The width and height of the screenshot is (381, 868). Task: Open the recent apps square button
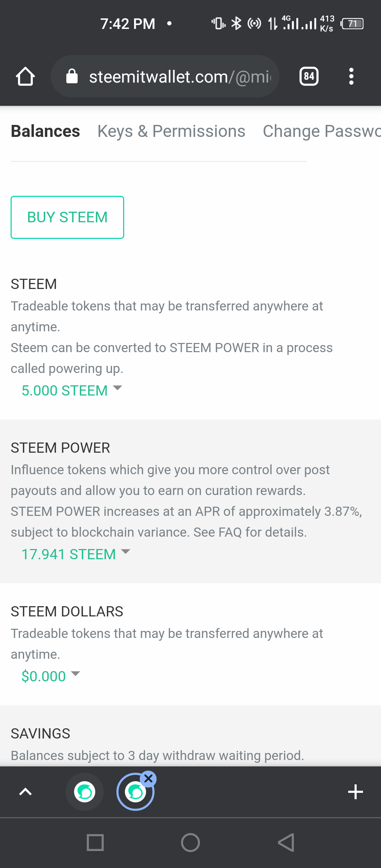pyautogui.click(x=95, y=843)
